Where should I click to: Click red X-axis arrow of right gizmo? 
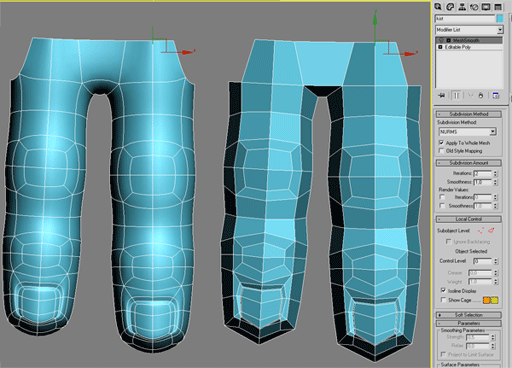(x=409, y=53)
